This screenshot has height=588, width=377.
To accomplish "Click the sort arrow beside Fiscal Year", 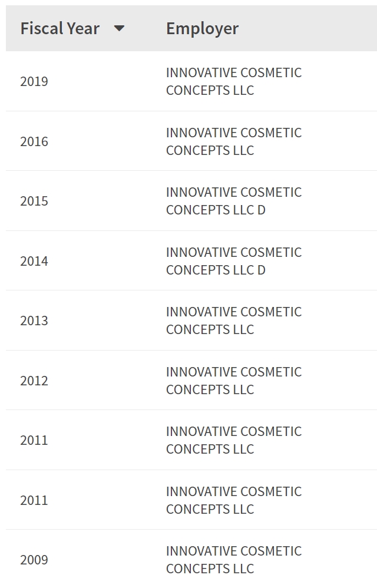I will pyautogui.click(x=119, y=28).
